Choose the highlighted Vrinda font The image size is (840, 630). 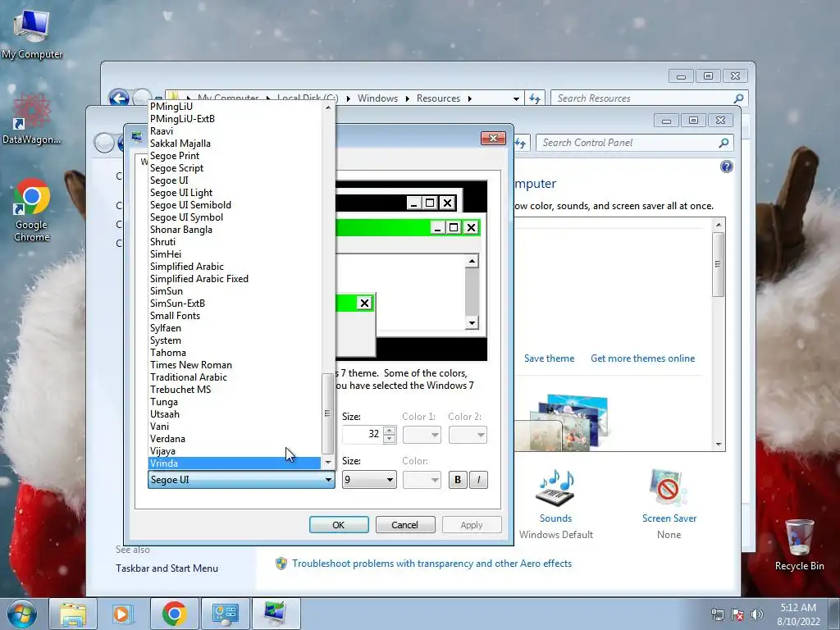point(235,463)
